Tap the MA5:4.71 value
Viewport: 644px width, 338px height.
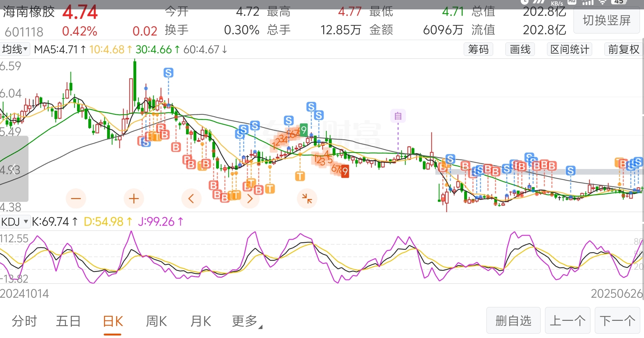tap(60, 49)
